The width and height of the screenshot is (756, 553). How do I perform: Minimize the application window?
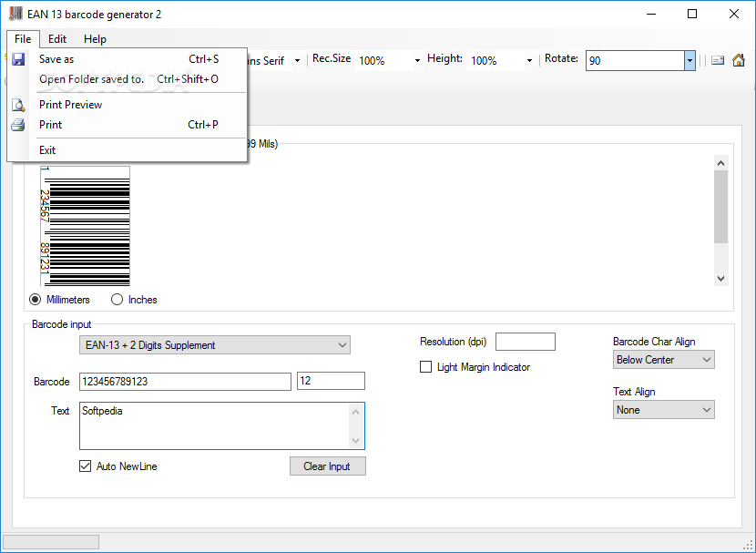click(651, 14)
